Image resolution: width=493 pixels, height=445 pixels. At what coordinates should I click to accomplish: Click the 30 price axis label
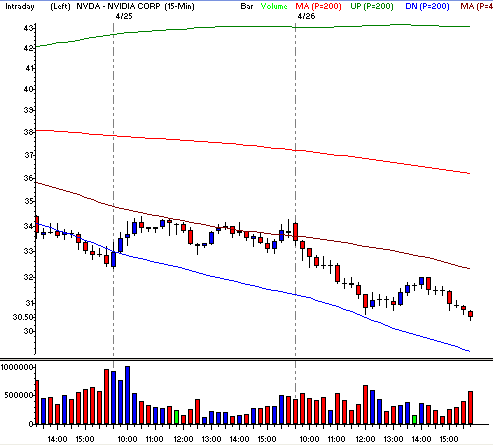28,331
